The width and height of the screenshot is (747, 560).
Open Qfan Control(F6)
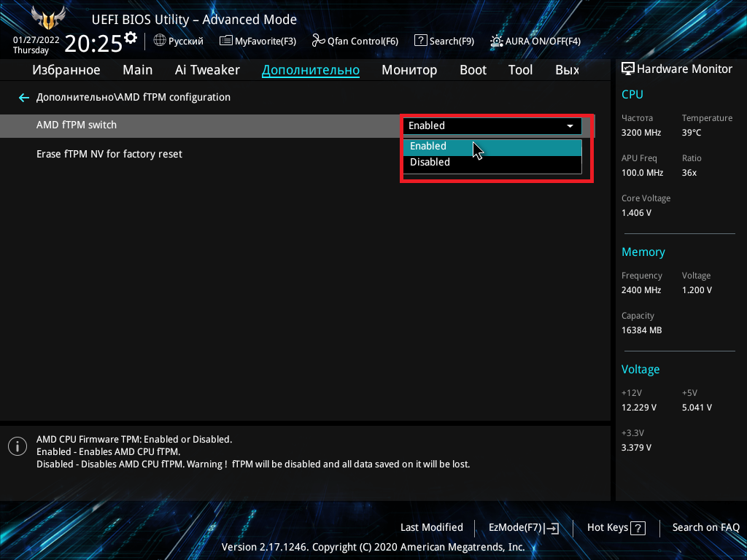click(x=355, y=41)
